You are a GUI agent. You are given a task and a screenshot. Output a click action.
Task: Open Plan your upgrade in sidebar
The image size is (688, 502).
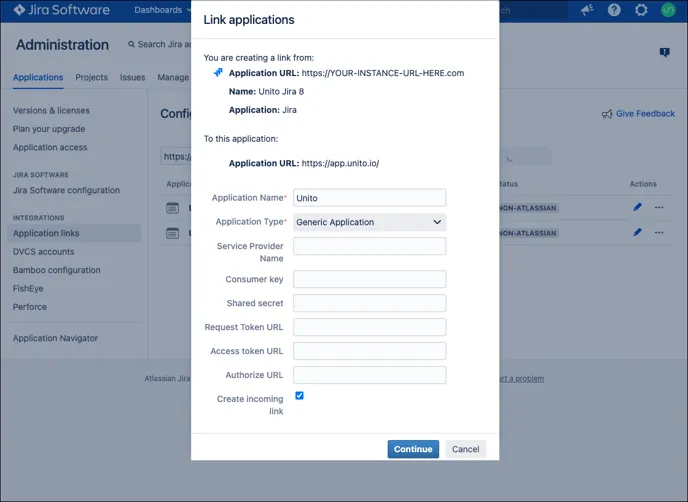pos(49,129)
